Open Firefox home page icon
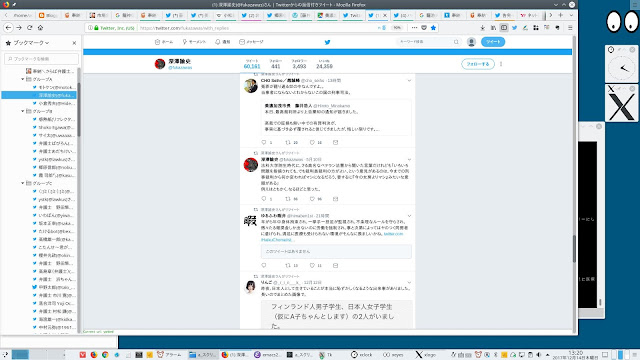The height and width of the screenshot is (360, 640). (40, 28)
